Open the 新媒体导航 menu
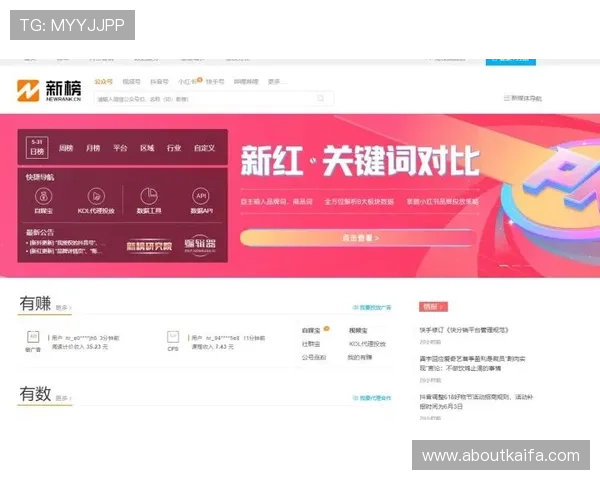This screenshot has width=600, height=480. tap(523, 98)
